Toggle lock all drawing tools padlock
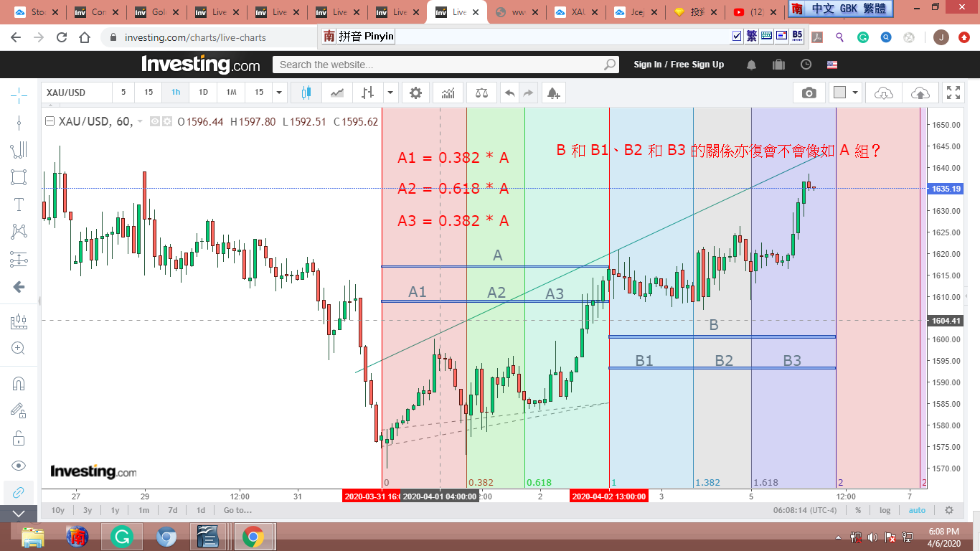980x551 pixels. 19,438
